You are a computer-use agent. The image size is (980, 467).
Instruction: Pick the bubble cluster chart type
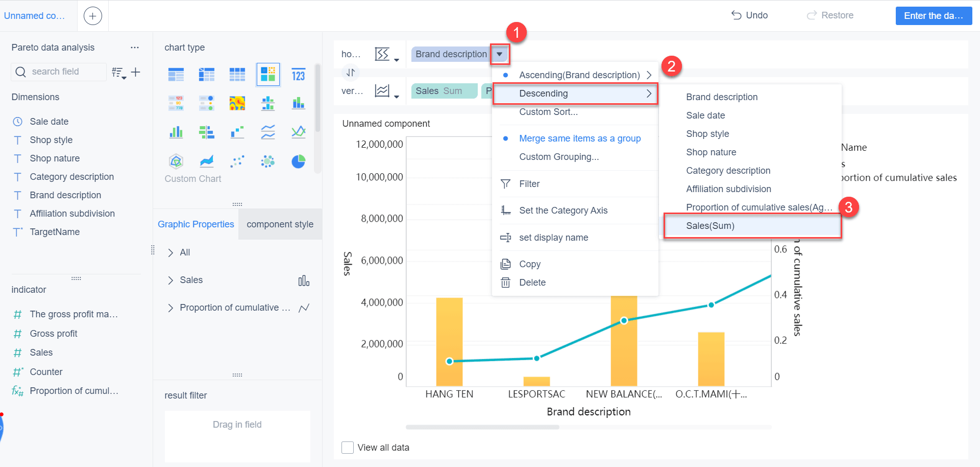(268, 161)
